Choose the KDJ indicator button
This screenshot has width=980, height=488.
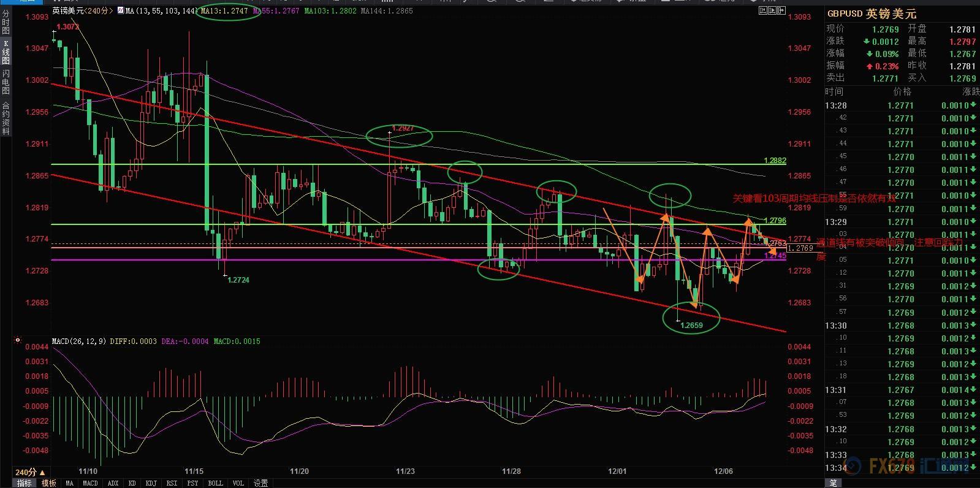(151, 483)
